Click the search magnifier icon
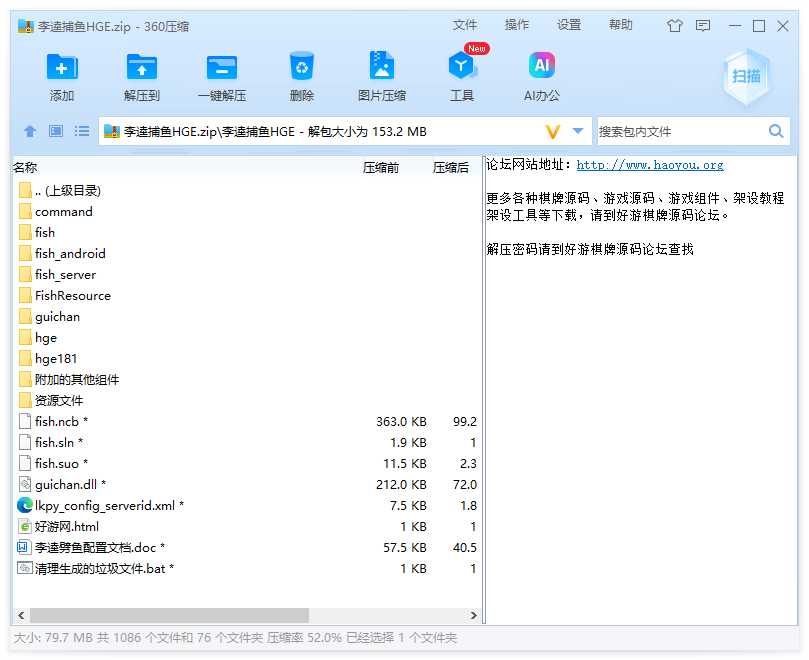Image resolution: width=809 pixels, height=660 pixels. (775, 131)
